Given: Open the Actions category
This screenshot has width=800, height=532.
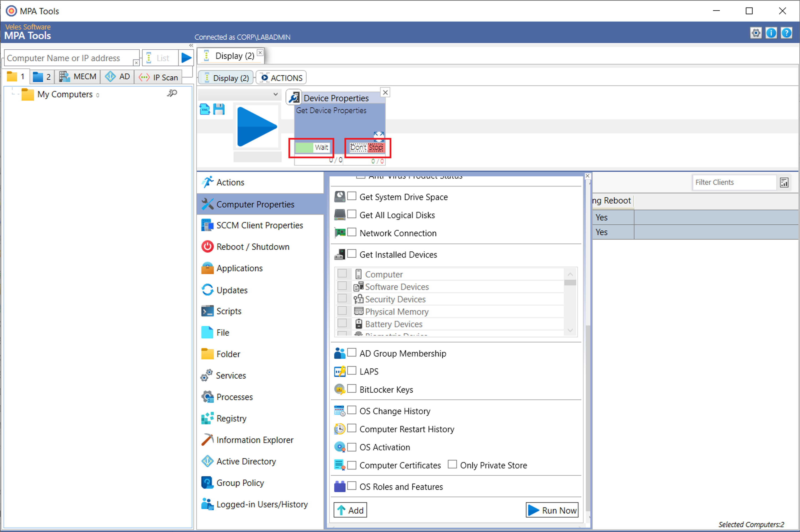Looking at the screenshot, I should click(260, 183).
